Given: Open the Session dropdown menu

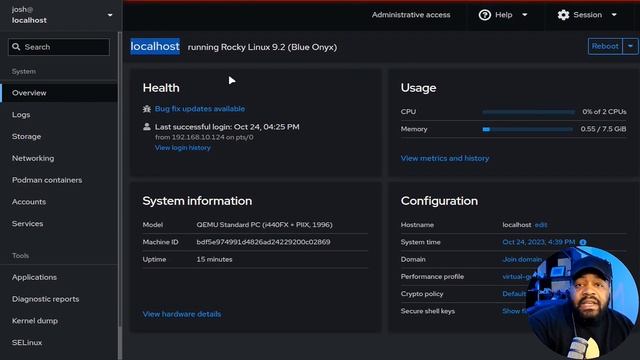Looking at the screenshot, I should [x=587, y=15].
